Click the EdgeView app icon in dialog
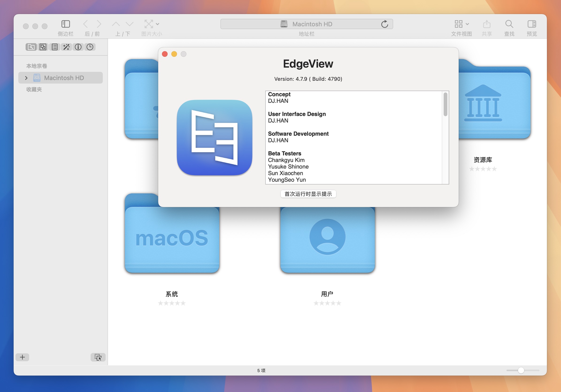Screen dimensions: 561x392 (215, 138)
